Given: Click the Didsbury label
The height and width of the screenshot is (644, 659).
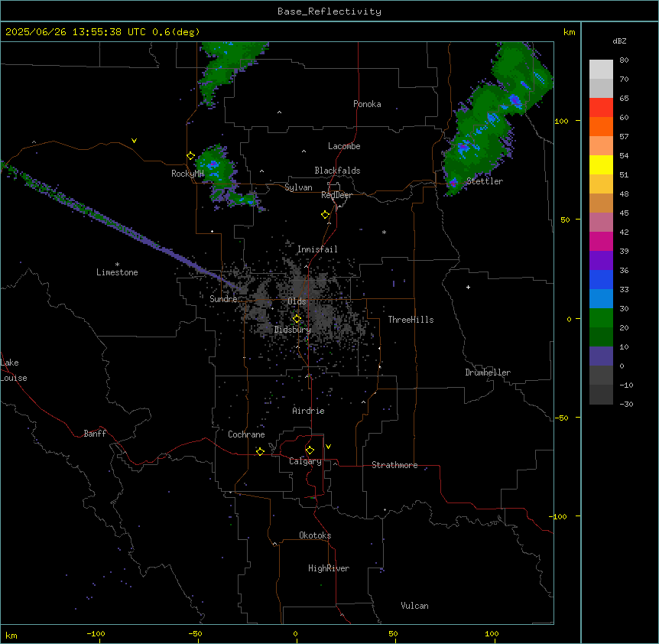Looking at the screenshot, I should (x=293, y=330).
